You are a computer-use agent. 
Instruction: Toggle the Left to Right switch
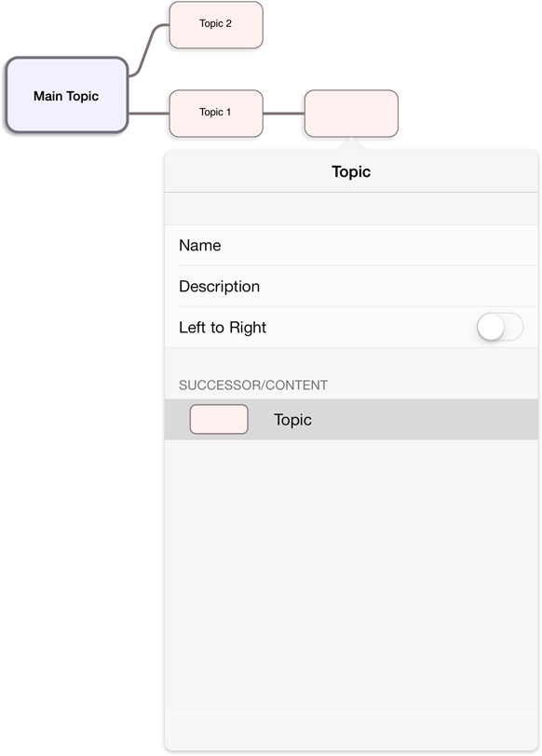pos(500,327)
